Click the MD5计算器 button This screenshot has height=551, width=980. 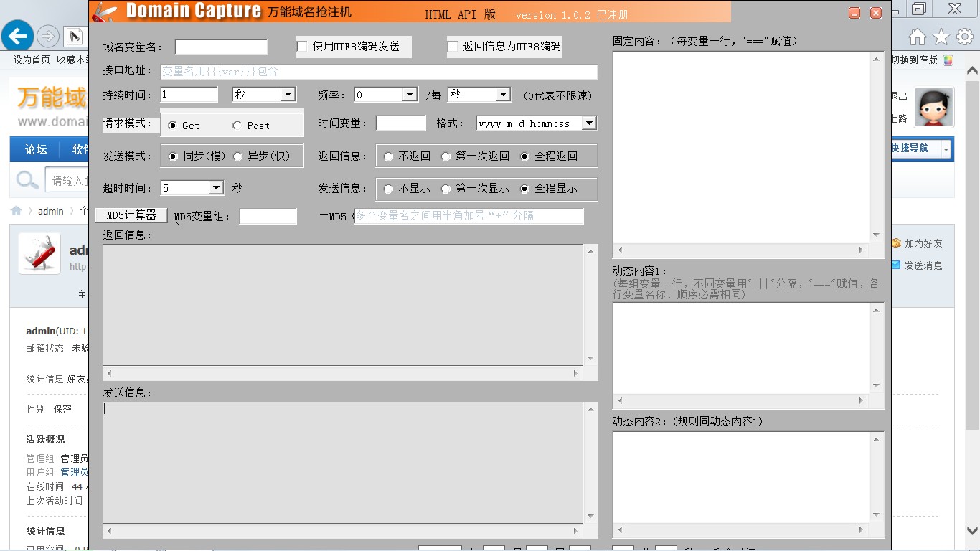click(131, 215)
